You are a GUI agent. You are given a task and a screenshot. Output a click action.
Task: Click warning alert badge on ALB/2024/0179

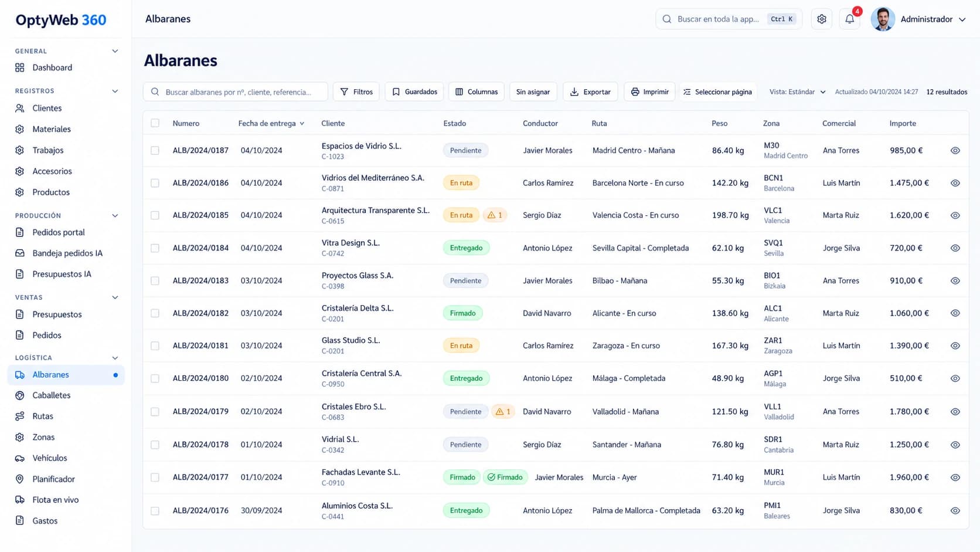503,412
